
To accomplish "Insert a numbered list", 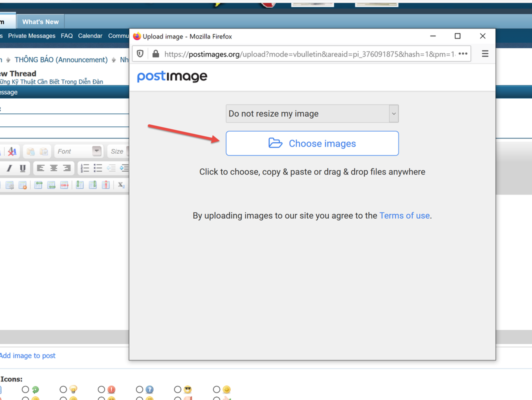I will [85, 168].
